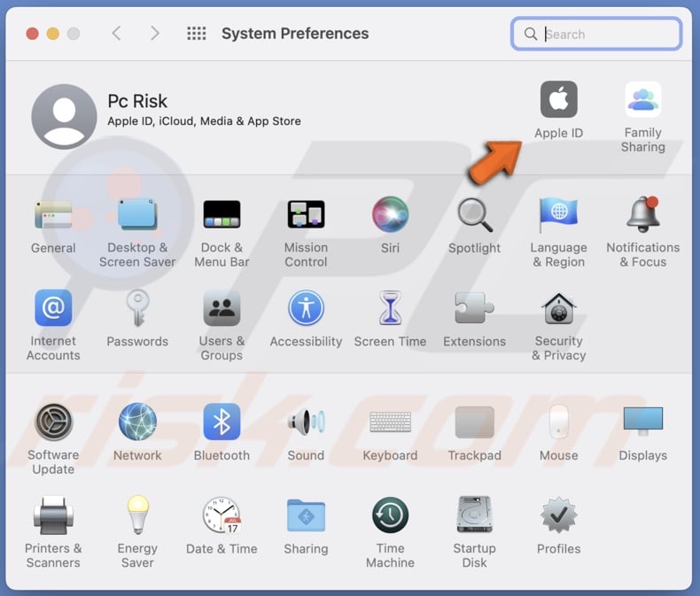This screenshot has width=700, height=596.
Task: Click the Pc Risk user avatar
Action: pyautogui.click(x=64, y=117)
